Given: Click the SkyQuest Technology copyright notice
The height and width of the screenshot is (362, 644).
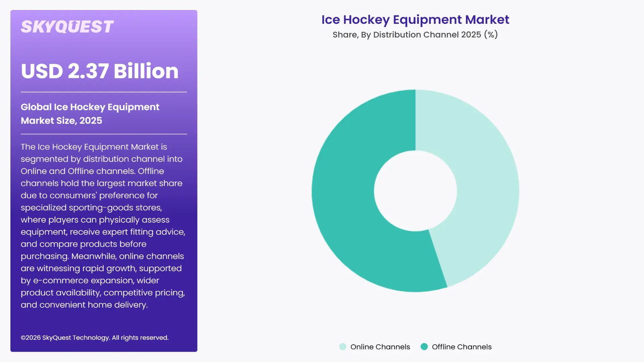Looking at the screenshot, I should [x=95, y=338].
